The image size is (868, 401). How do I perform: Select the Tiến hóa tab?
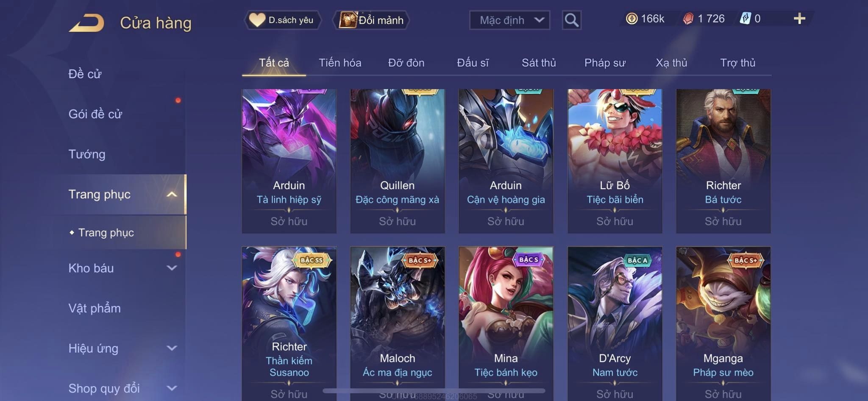(x=340, y=63)
